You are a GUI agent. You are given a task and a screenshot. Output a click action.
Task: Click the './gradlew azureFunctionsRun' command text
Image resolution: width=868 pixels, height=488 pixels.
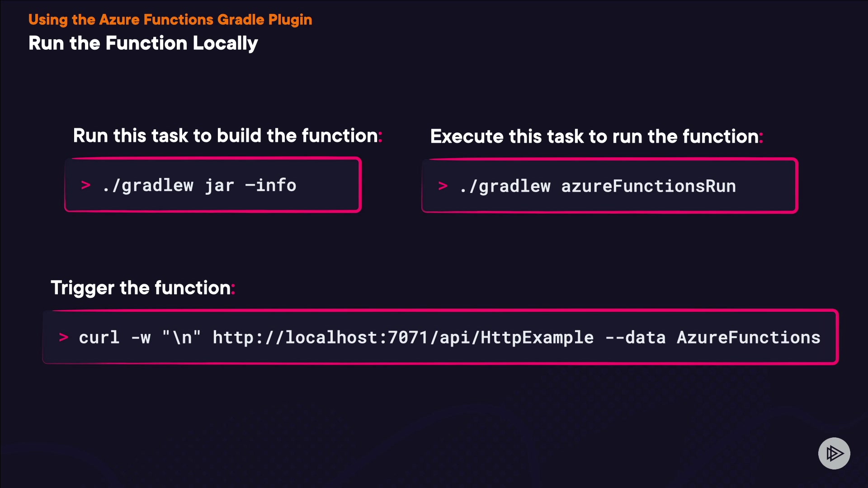[598, 186]
